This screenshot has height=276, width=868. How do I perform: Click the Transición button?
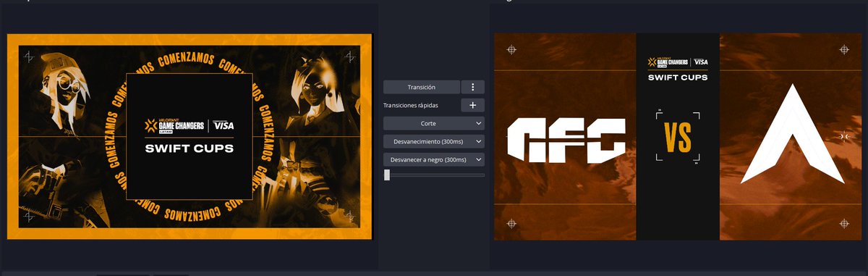point(421,87)
